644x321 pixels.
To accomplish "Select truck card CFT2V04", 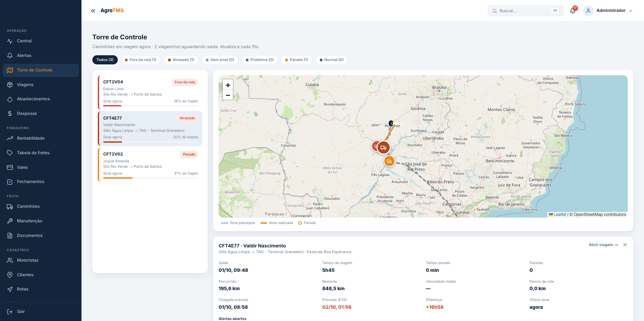I will click(x=150, y=93).
